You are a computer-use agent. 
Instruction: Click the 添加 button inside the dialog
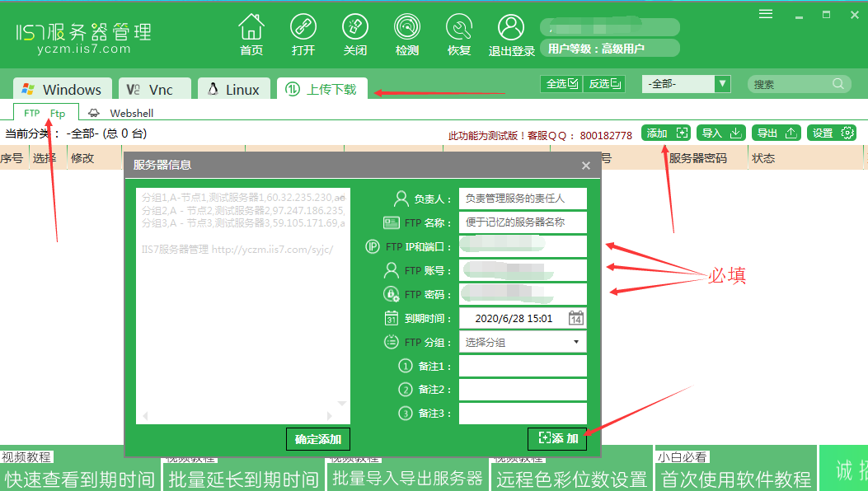[x=556, y=438]
